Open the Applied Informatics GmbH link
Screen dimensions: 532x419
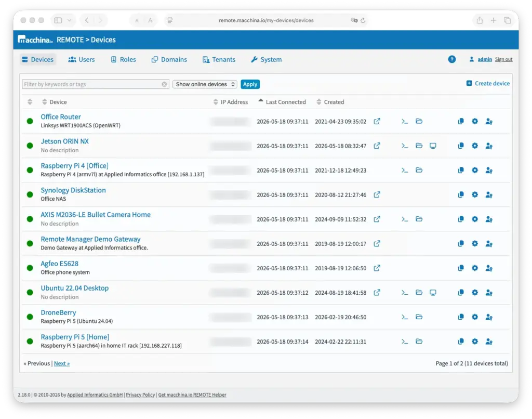coord(95,395)
